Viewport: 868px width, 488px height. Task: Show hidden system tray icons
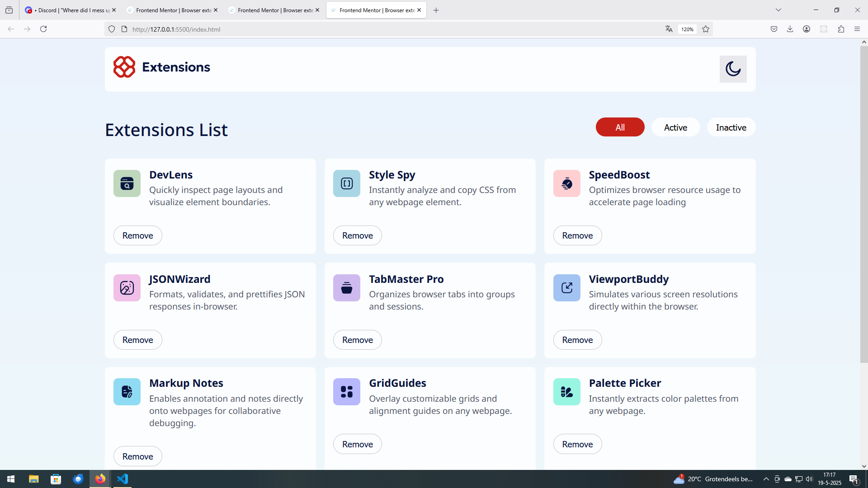coord(766,479)
